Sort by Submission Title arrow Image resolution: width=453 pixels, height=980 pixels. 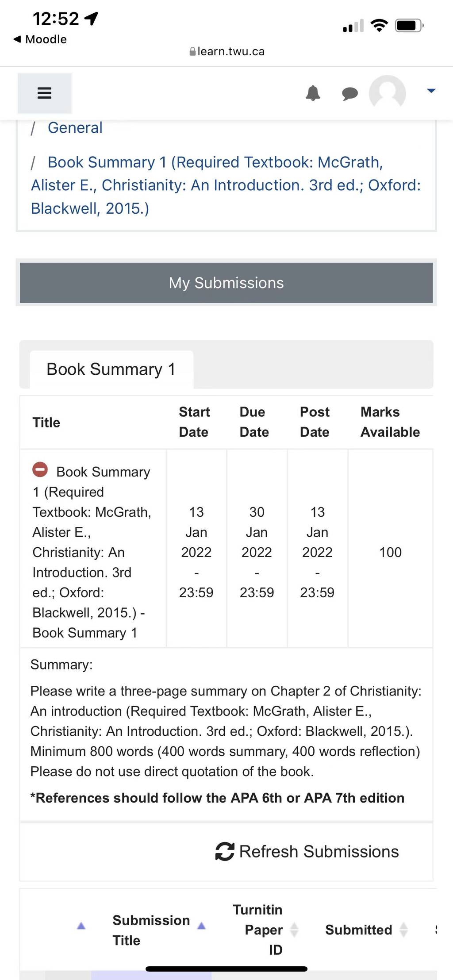pos(202,925)
